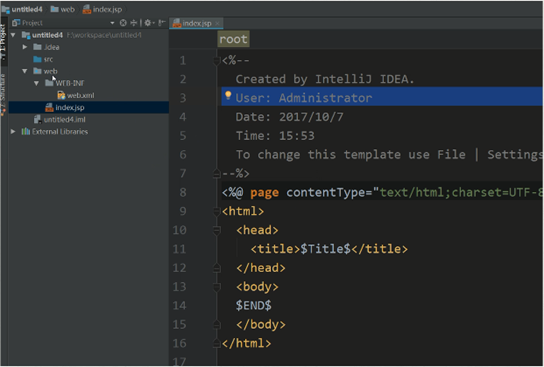
Task: Click the fold end marker at line 7
Action: click(217, 173)
